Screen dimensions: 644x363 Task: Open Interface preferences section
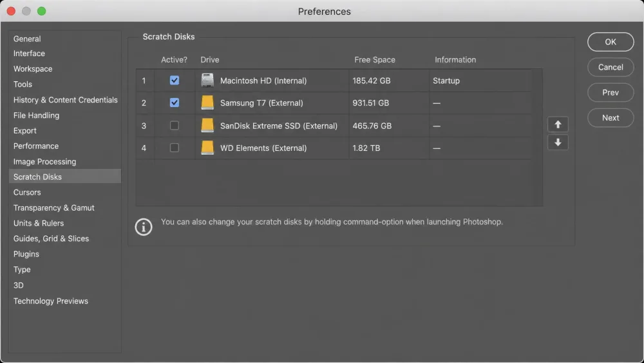29,54
